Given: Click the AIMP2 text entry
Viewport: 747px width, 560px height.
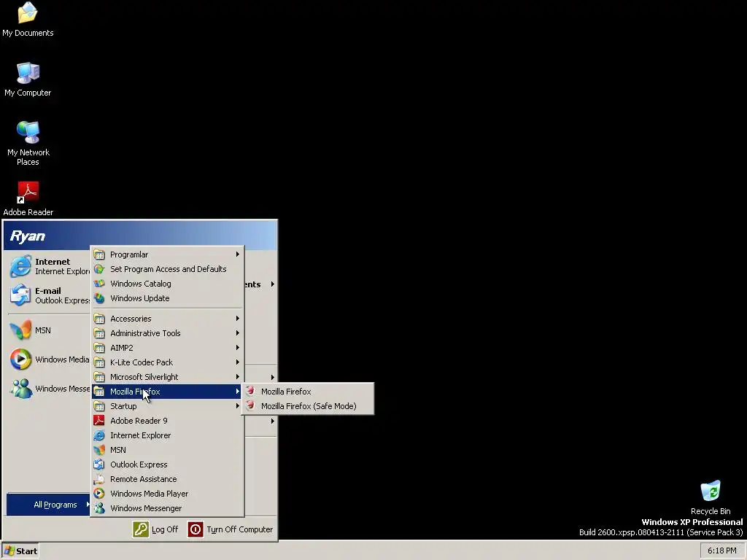Looking at the screenshot, I should tap(122, 348).
